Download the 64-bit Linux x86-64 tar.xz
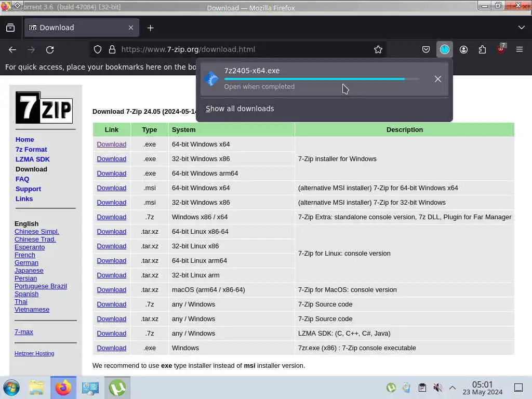532x399 pixels. (112, 232)
